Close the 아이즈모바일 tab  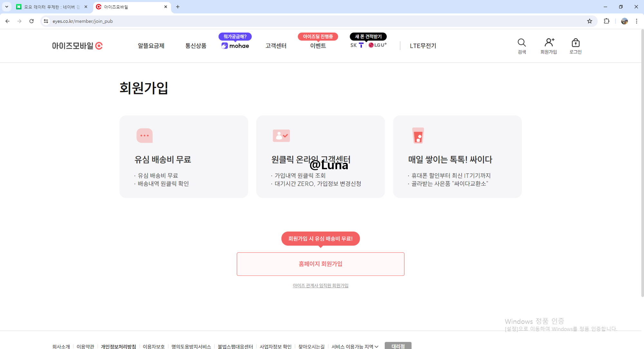166,7
